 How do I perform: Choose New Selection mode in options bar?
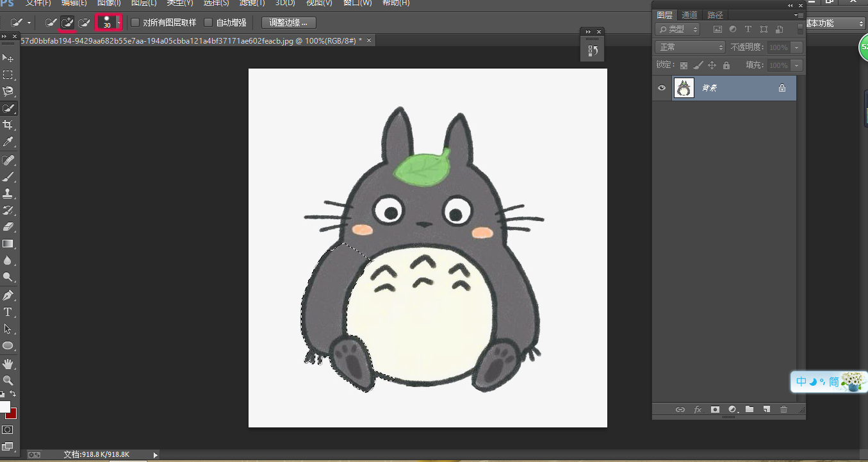51,22
